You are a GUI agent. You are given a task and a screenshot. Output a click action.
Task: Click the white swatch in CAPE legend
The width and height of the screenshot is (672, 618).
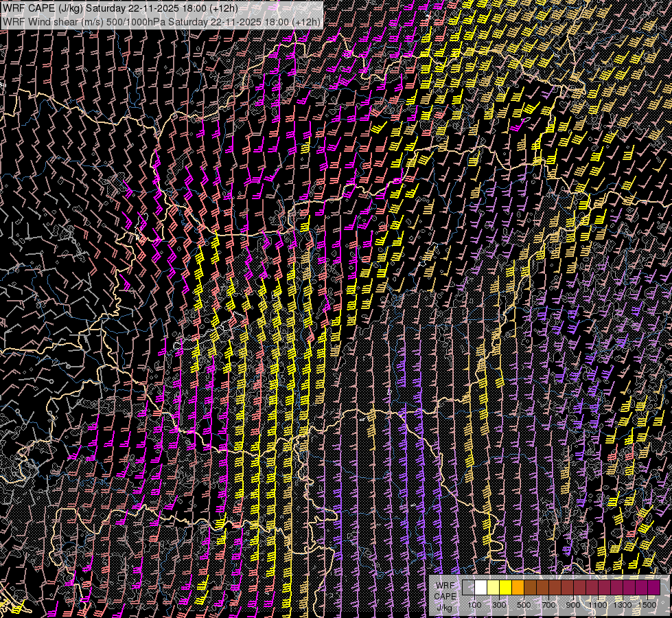[480, 588]
